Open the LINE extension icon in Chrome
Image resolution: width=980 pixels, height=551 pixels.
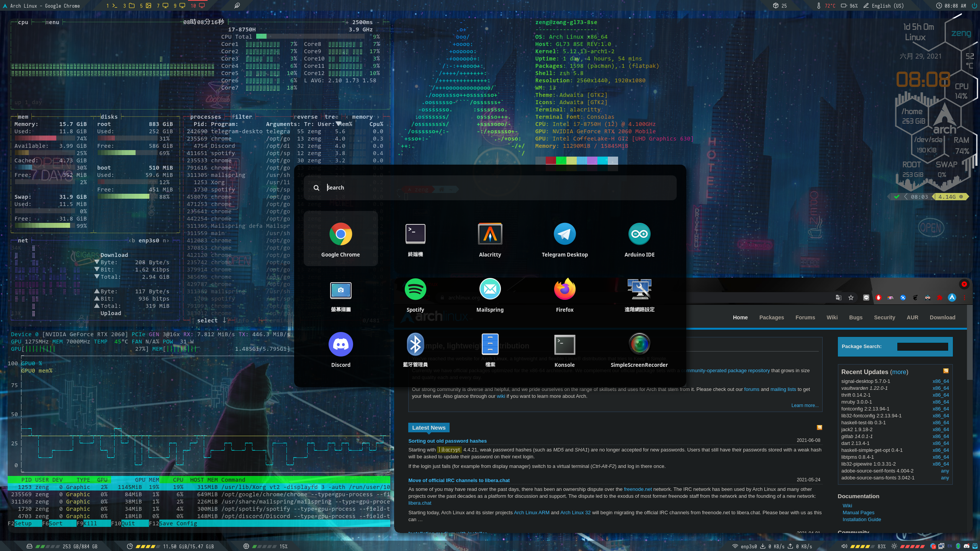point(866,298)
